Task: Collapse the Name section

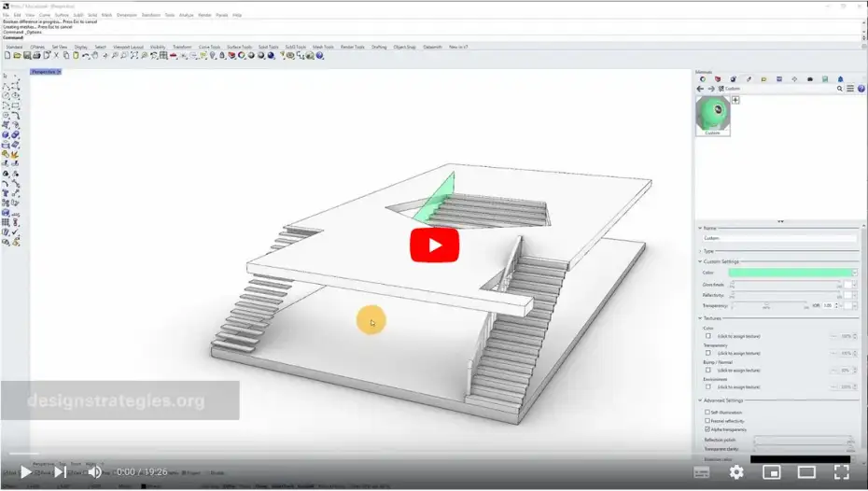Action: point(700,228)
